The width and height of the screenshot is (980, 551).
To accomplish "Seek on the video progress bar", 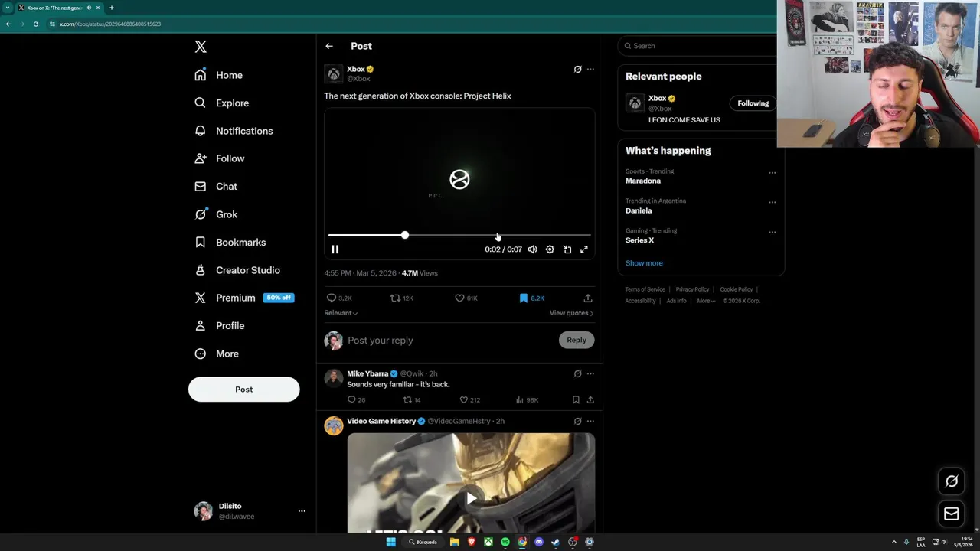I will [459, 235].
